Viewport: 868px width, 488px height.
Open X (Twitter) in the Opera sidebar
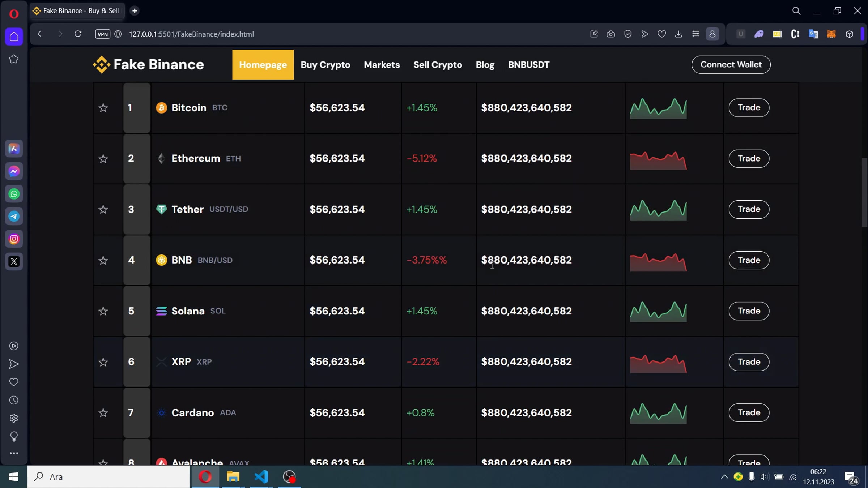tap(14, 261)
